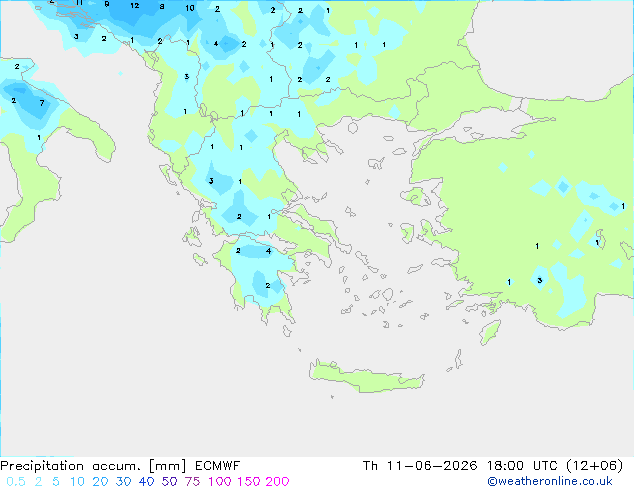The width and height of the screenshot is (634, 490).
Task: Click the '10' value in the color legend
Action: (77, 482)
